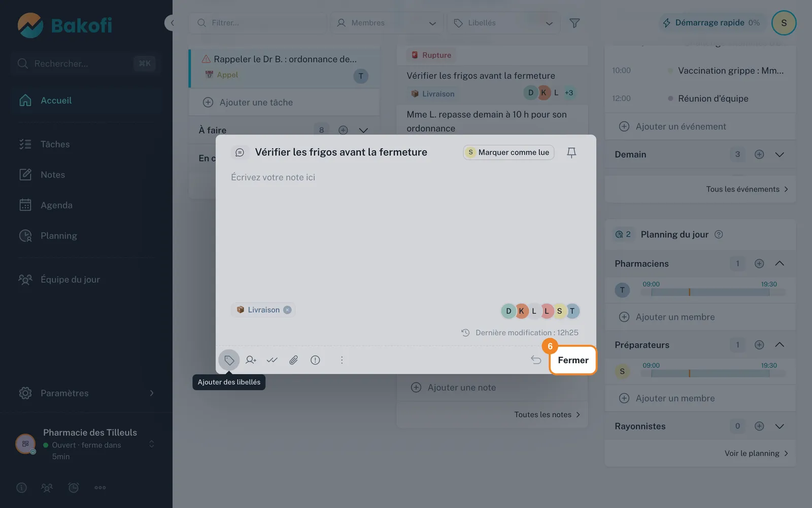Pin the note with the pin icon
812x508 pixels.
click(571, 152)
